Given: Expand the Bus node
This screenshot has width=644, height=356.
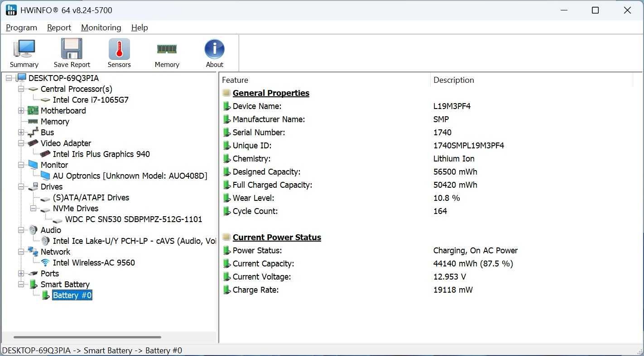Looking at the screenshot, I should coord(21,133).
